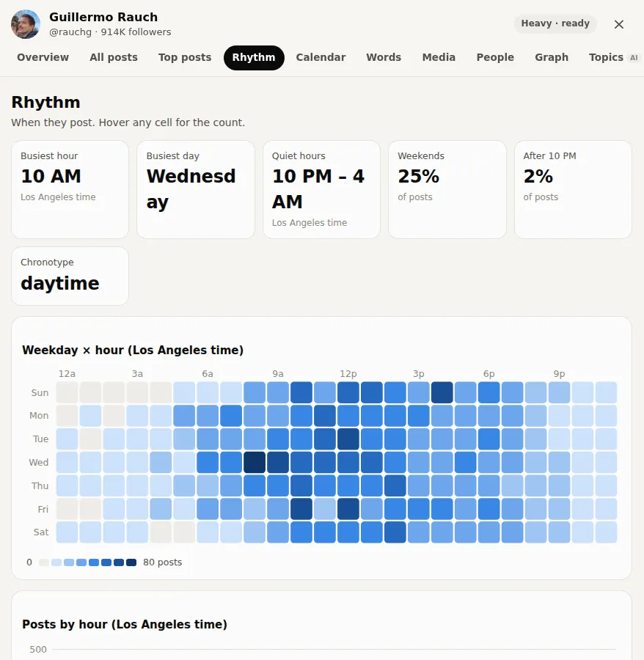Select the Friday 6p heatmap cell
This screenshot has height=660, width=644.
point(489,509)
